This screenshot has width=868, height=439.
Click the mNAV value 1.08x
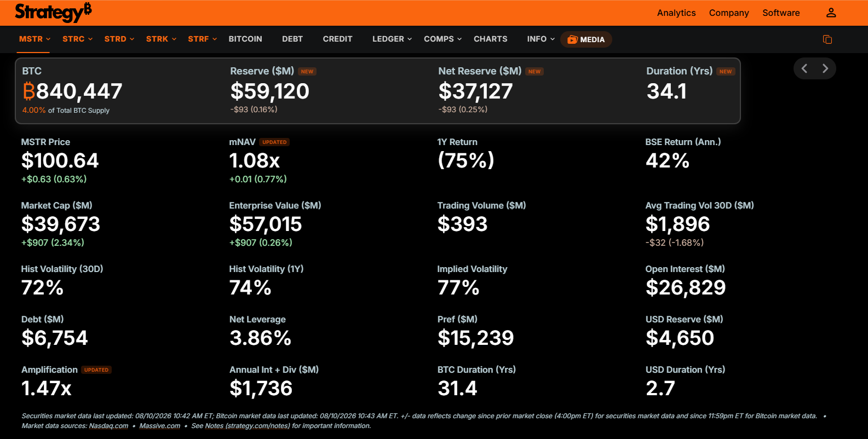click(255, 161)
